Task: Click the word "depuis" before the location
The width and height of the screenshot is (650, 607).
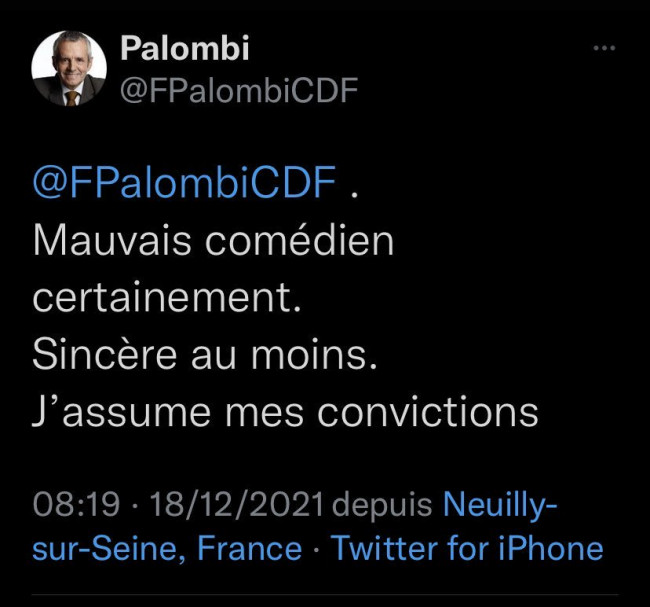Action: (x=382, y=506)
